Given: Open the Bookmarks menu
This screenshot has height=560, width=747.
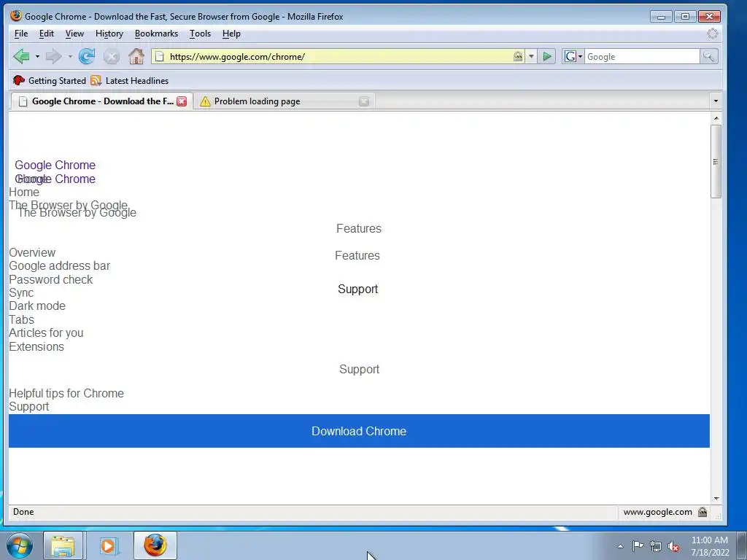Looking at the screenshot, I should coord(156,34).
